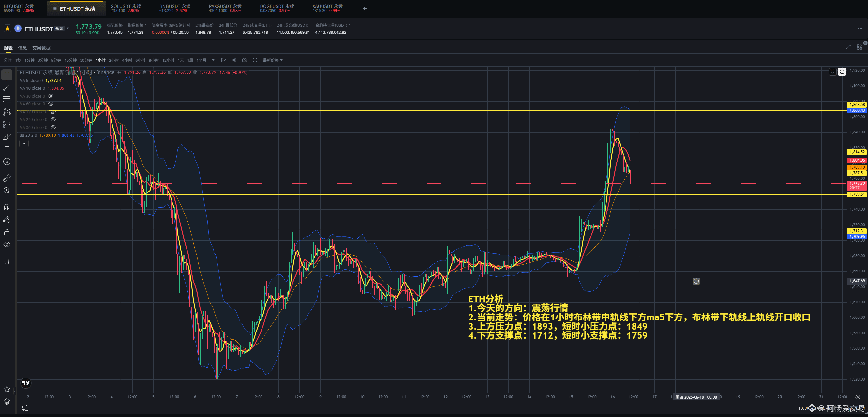This screenshot has width=868, height=417.
Task: Open the 交易数据 tab
Action: coord(41,48)
